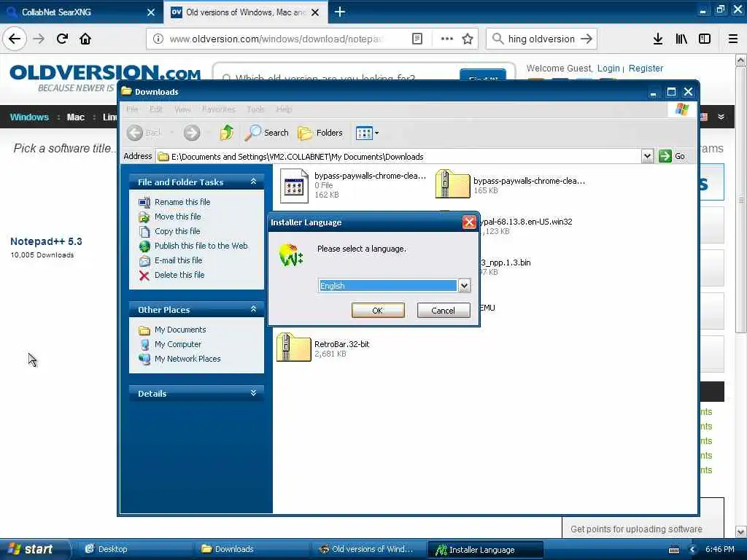Image resolution: width=747 pixels, height=560 pixels.
Task: Switch to Old versions of Wind... taskbar button
Action: [x=369, y=549]
